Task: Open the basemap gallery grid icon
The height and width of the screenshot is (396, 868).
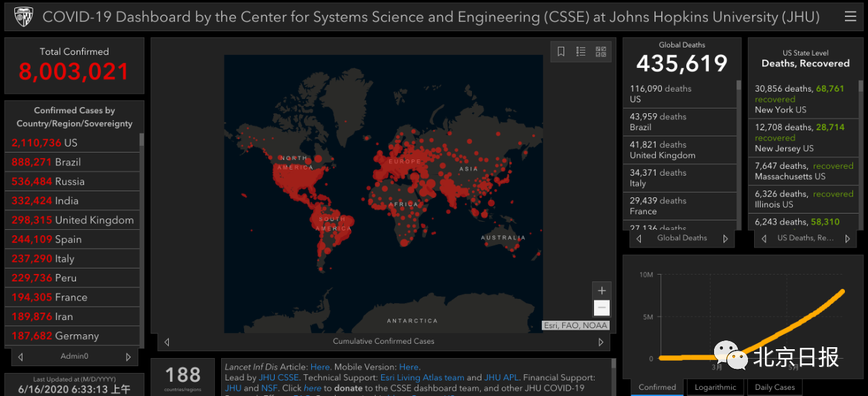Action: click(601, 52)
